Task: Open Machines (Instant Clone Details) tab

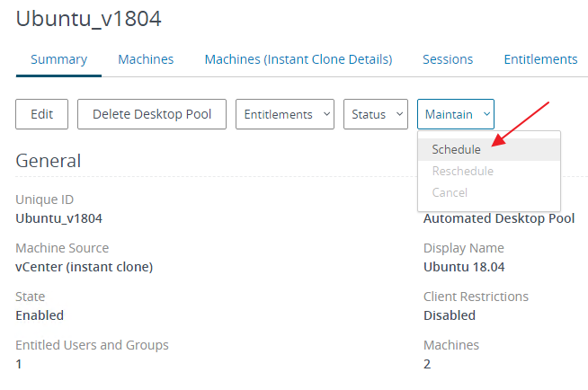Action: coord(298,59)
